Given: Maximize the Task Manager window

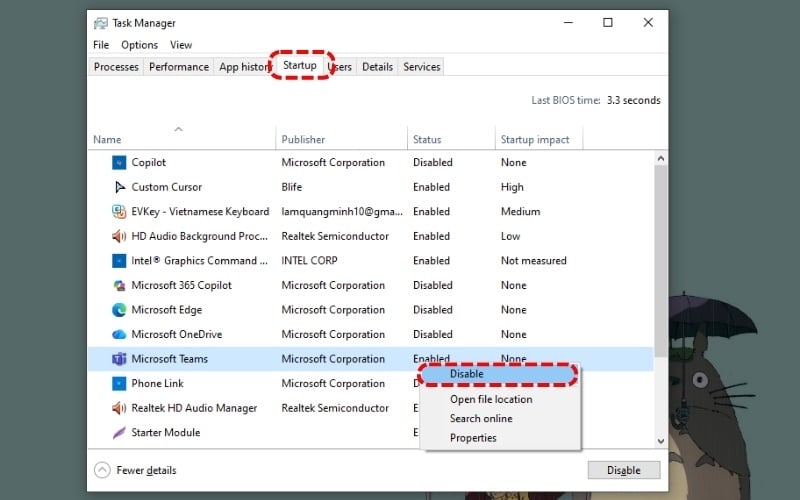Looking at the screenshot, I should click(x=608, y=22).
